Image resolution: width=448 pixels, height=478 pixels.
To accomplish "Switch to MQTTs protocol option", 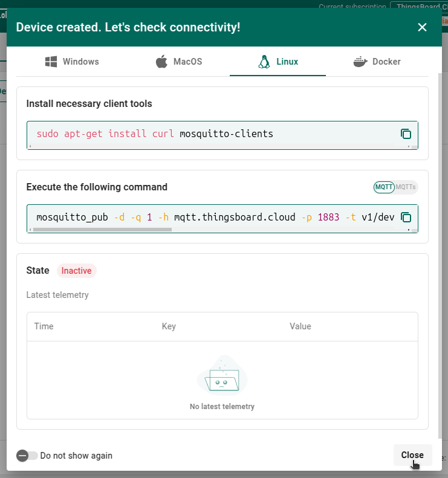I will coord(406,187).
